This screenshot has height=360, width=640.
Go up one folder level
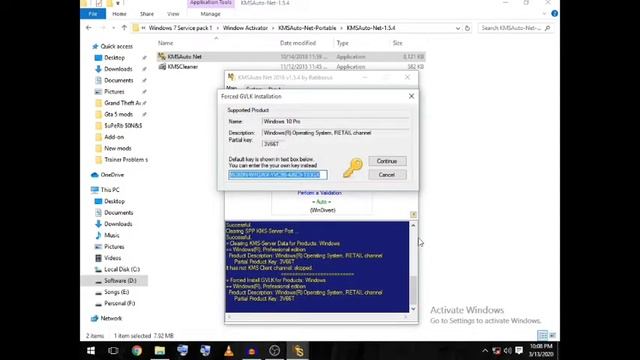click(x=124, y=28)
